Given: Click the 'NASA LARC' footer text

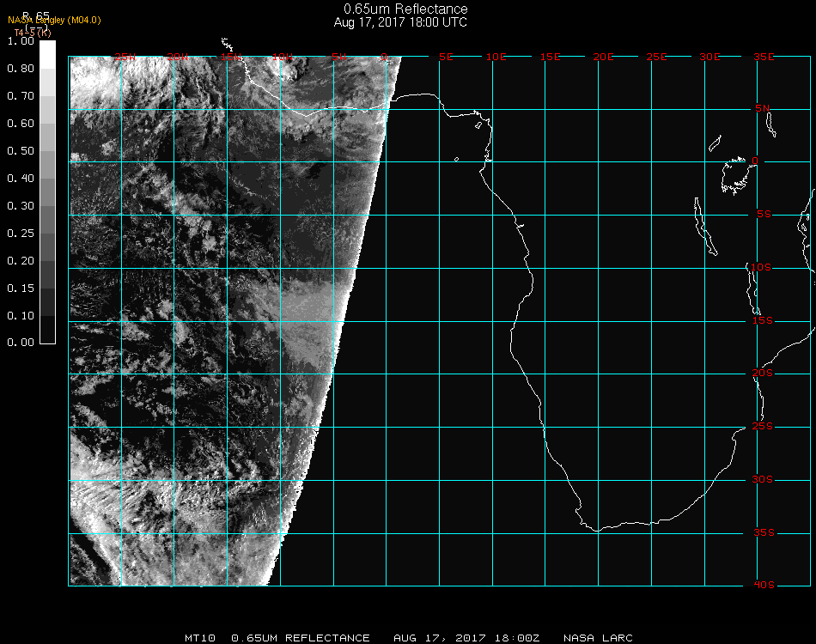Looking at the screenshot, I should [x=598, y=638].
